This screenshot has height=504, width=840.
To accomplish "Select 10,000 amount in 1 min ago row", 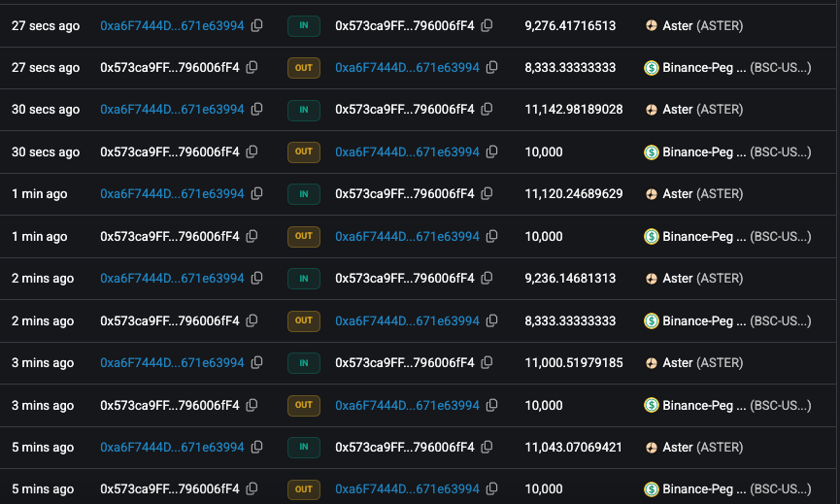I will pos(544,237).
